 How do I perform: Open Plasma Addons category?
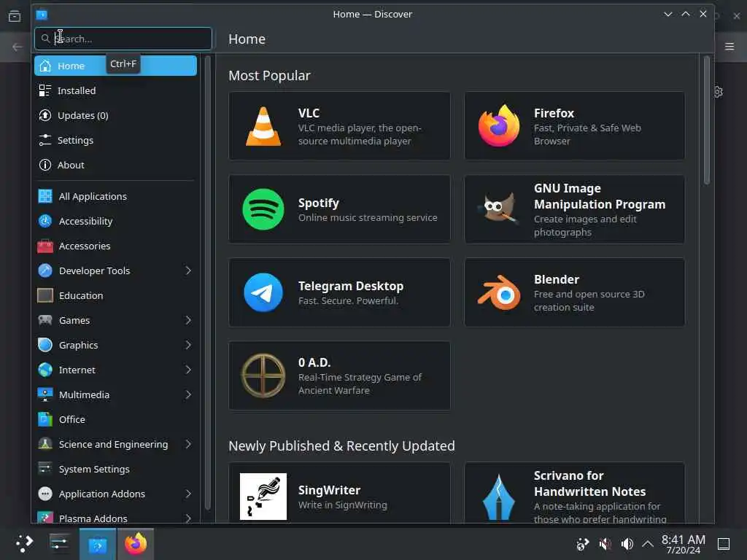pyautogui.click(x=115, y=517)
